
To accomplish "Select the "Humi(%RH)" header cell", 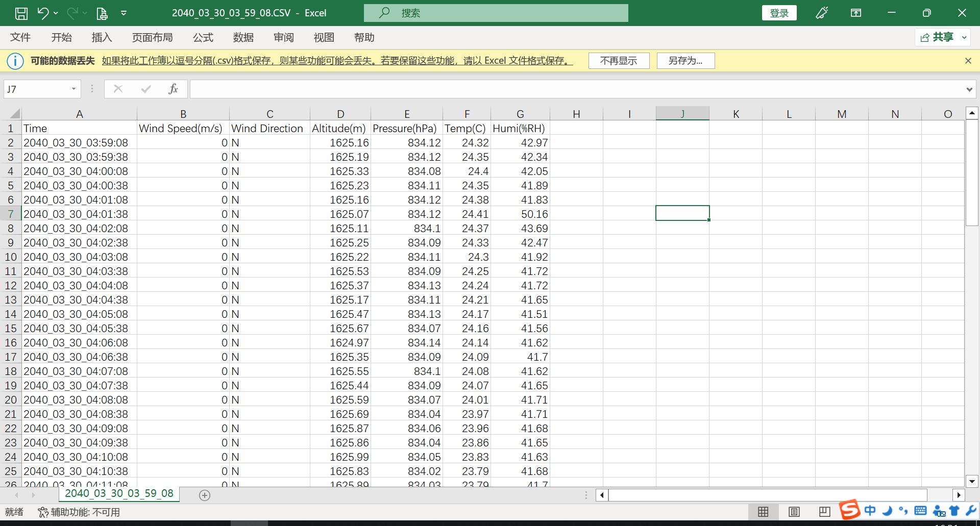I will (520, 128).
